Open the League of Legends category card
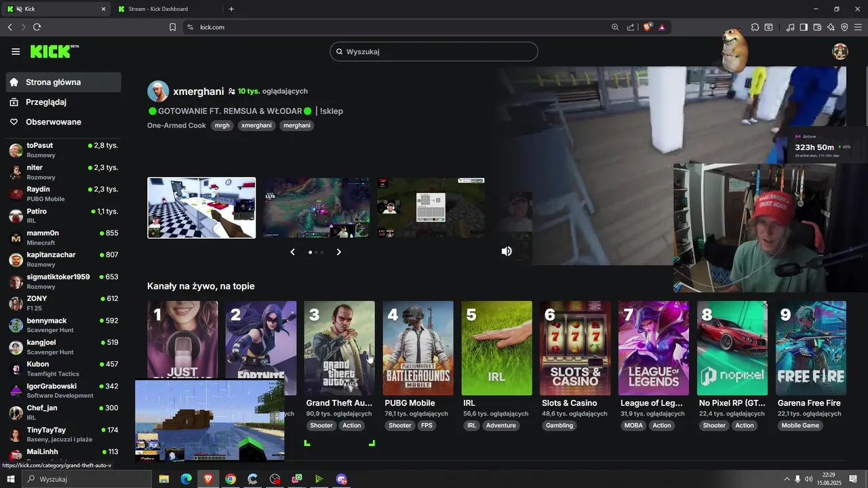 coord(654,348)
